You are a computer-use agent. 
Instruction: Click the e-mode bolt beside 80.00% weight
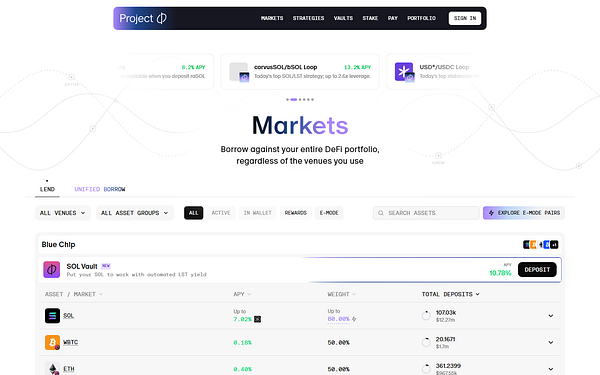pyautogui.click(x=354, y=319)
